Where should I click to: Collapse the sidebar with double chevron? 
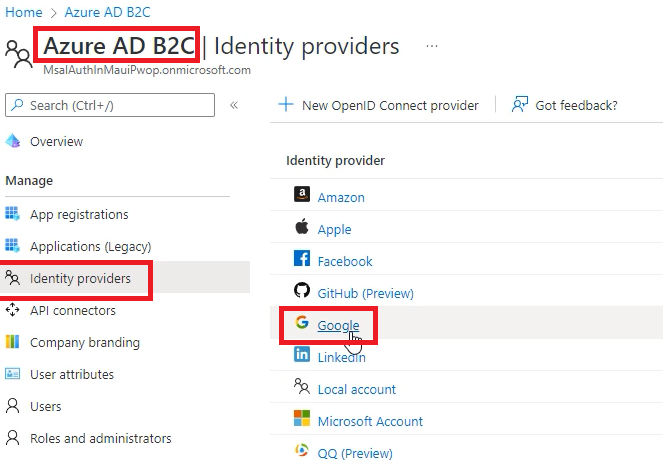(234, 105)
